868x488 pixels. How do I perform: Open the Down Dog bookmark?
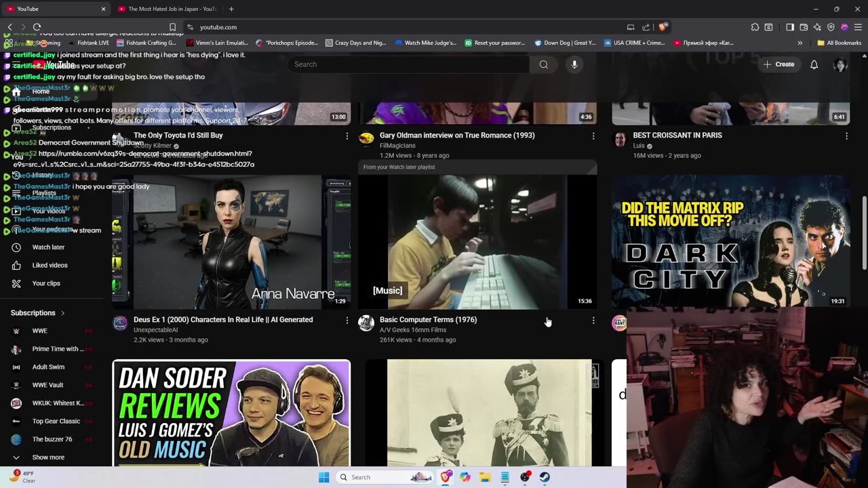coord(565,43)
